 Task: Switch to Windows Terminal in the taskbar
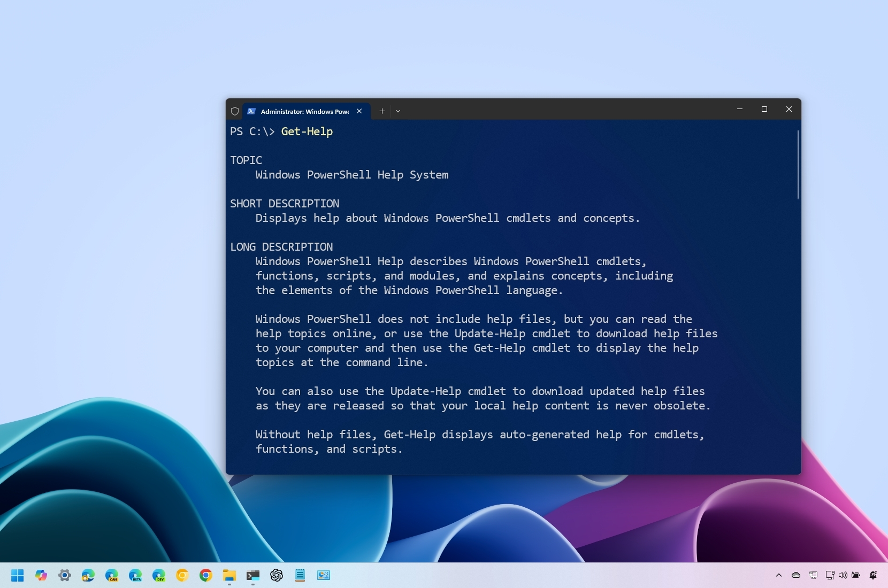coord(253,575)
